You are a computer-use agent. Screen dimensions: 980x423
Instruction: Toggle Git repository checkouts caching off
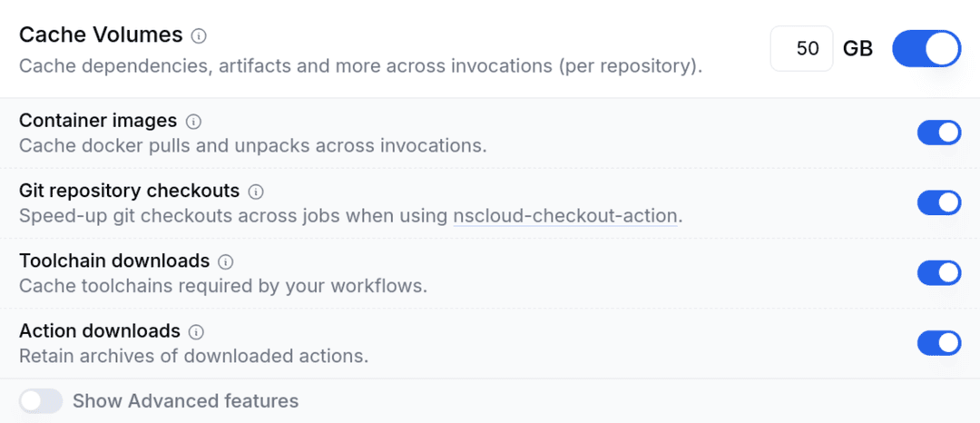point(939,202)
